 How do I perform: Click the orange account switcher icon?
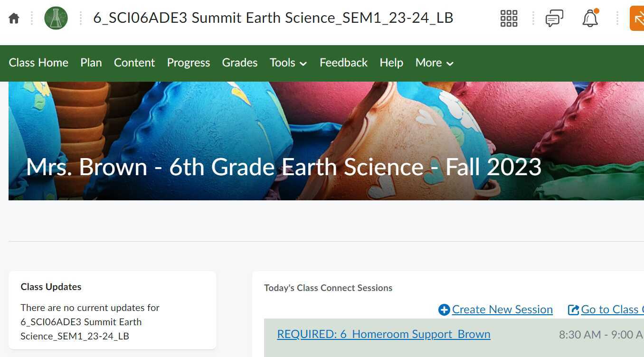pos(639,18)
